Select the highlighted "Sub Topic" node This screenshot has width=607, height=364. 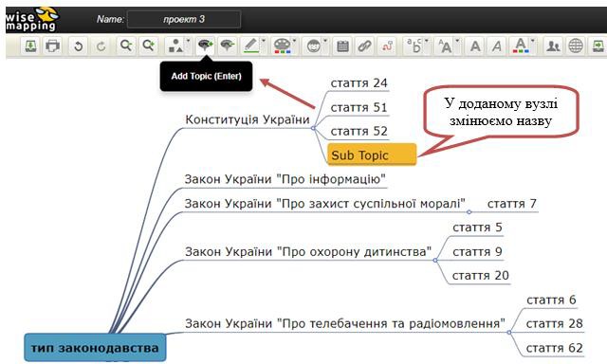tap(372, 155)
